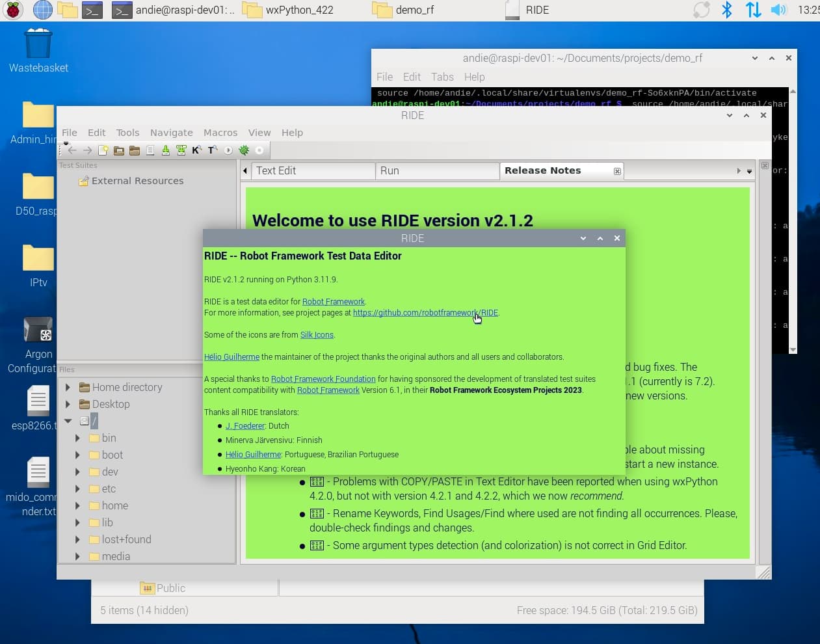820x644 pixels.
Task: Click the Save All toolbar icon
Action: pos(181,150)
